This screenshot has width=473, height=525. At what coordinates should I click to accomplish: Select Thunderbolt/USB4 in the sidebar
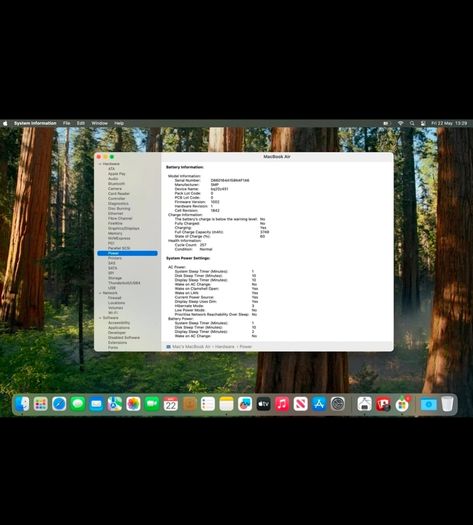(124, 283)
